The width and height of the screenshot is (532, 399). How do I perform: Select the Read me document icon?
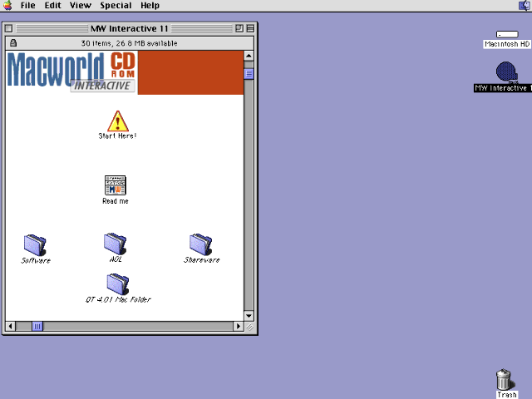coord(116,185)
